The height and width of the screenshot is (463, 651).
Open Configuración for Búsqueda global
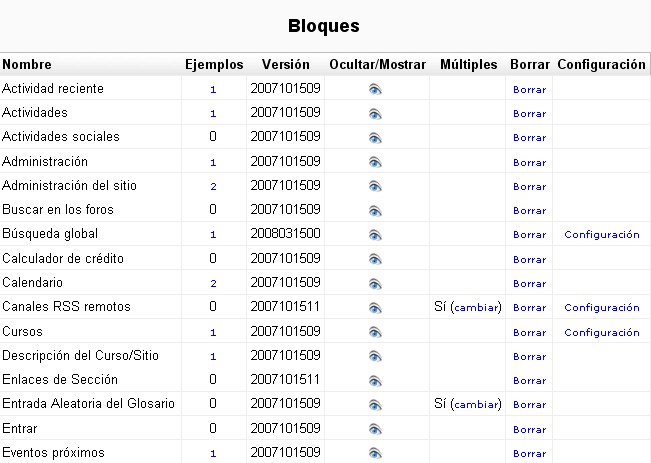click(601, 235)
